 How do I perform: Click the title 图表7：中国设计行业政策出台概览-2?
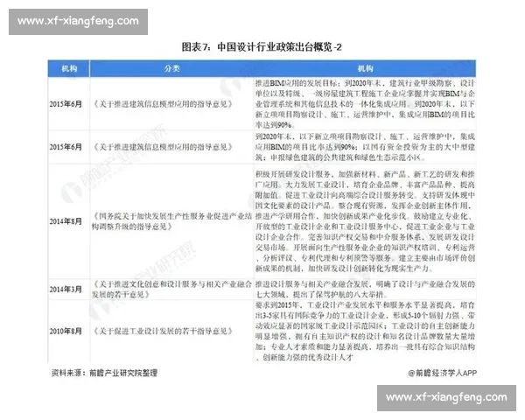point(262,47)
